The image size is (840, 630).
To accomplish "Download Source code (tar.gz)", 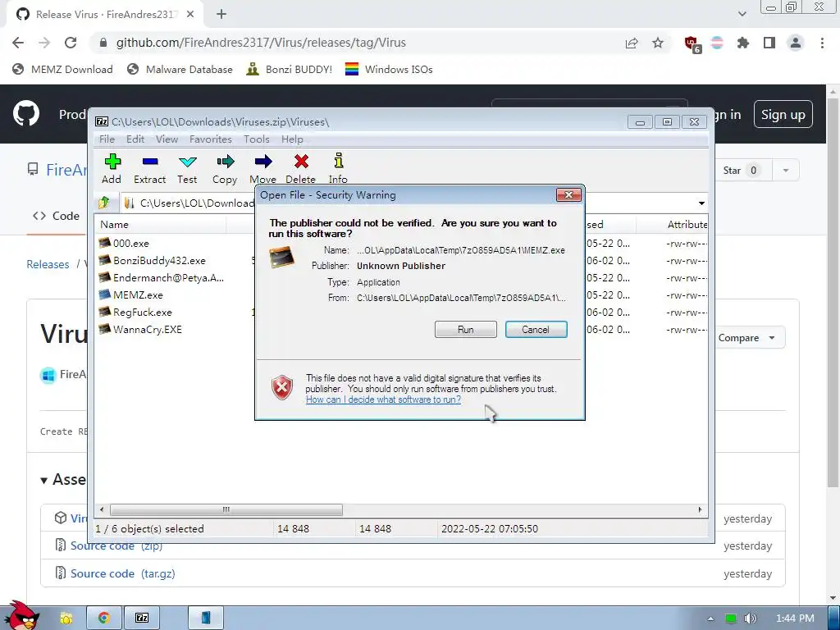I will point(123,573).
